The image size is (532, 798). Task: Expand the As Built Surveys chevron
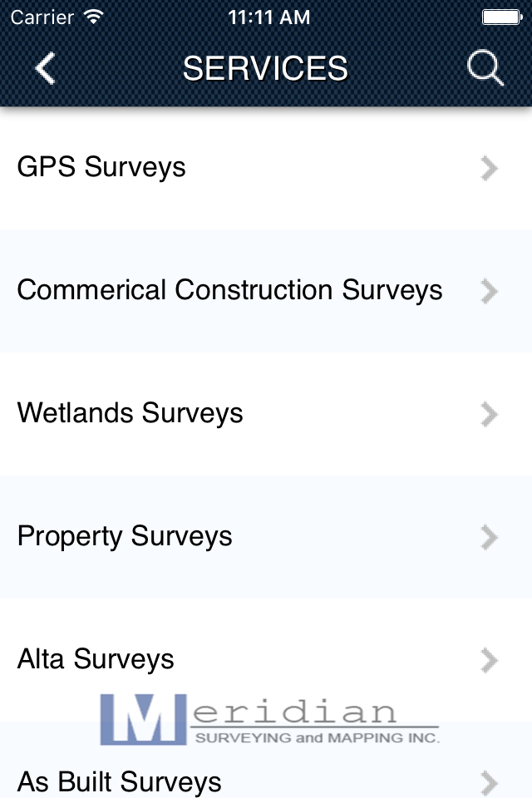coord(488,783)
